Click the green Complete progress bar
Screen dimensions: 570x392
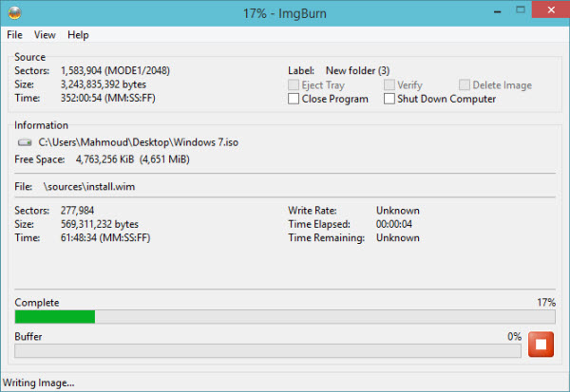tap(285, 316)
